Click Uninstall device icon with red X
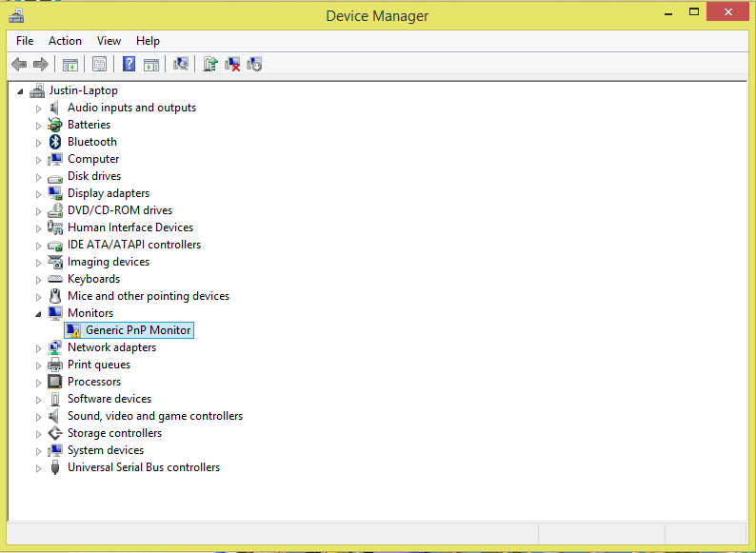This screenshot has width=756, height=553. coord(232,64)
